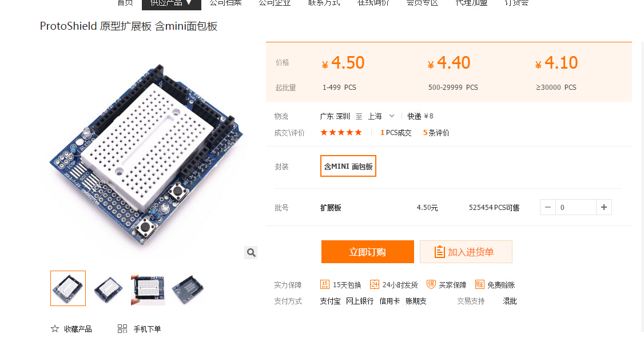
Task: Select the fourth product thumbnail
Action: click(x=187, y=288)
